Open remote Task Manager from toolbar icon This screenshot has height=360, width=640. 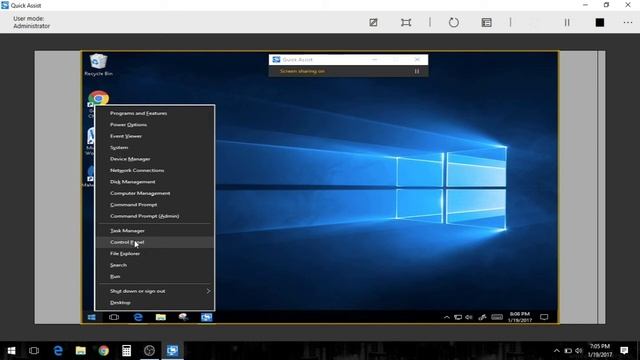tap(486, 22)
